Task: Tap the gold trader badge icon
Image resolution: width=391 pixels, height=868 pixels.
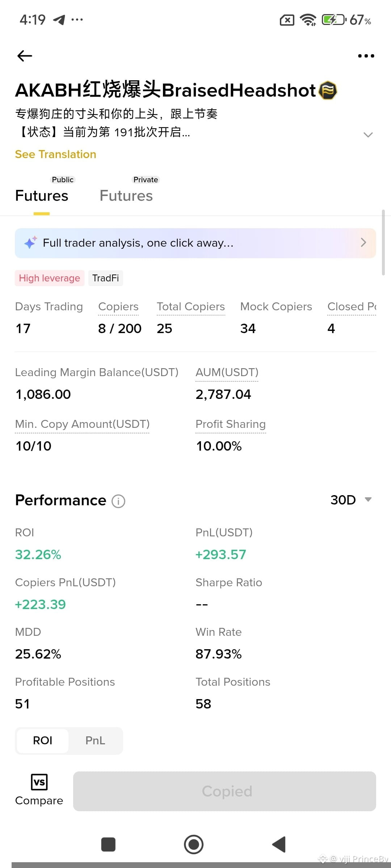Action: (328, 90)
